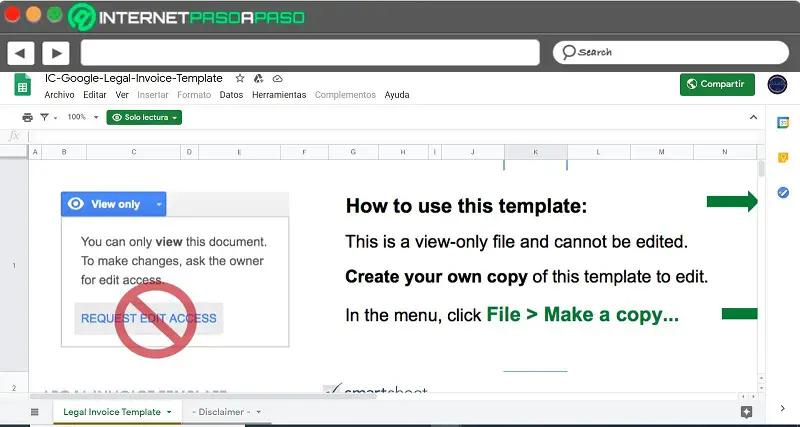Click the search magnifier icon
The width and height of the screenshot is (800, 427).
[569, 52]
